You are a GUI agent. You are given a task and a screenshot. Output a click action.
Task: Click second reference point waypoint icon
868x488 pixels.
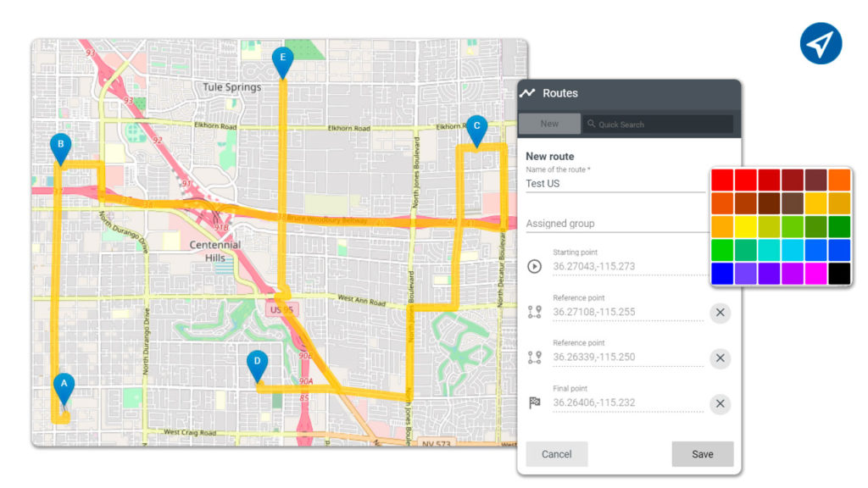click(534, 358)
